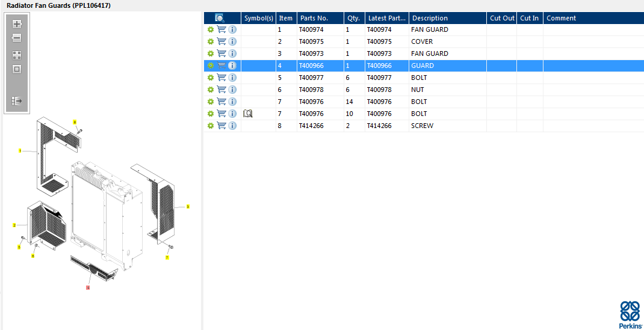Image resolution: width=644 pixels, height=330 pixels.
Task: Show info for BOLT T400977
Action: point(232,78)
